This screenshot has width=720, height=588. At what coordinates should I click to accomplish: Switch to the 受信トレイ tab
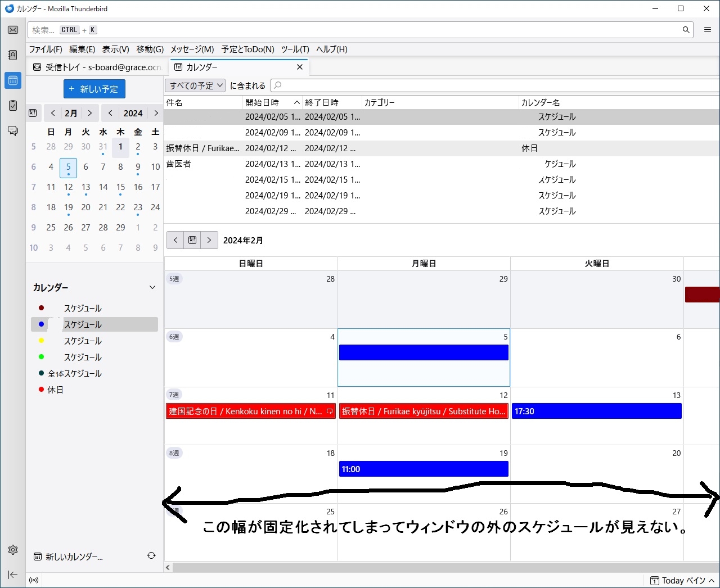(x=97, y=67)
